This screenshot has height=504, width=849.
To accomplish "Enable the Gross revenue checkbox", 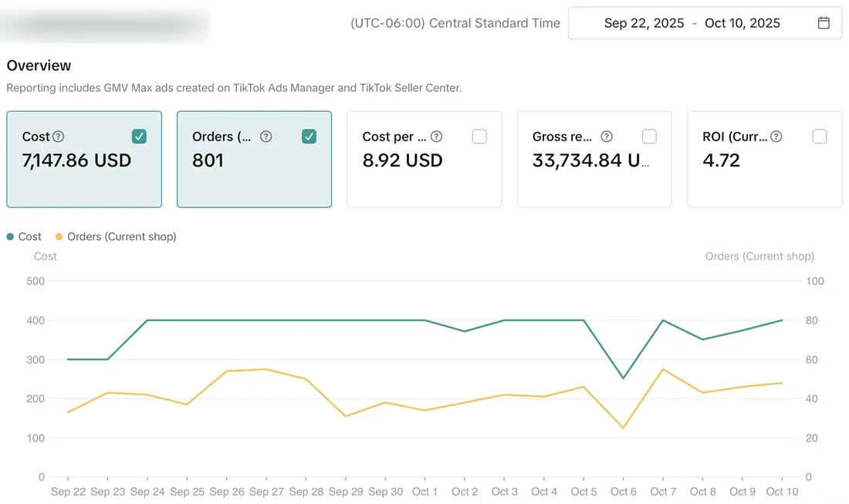I will coord(649,137).
